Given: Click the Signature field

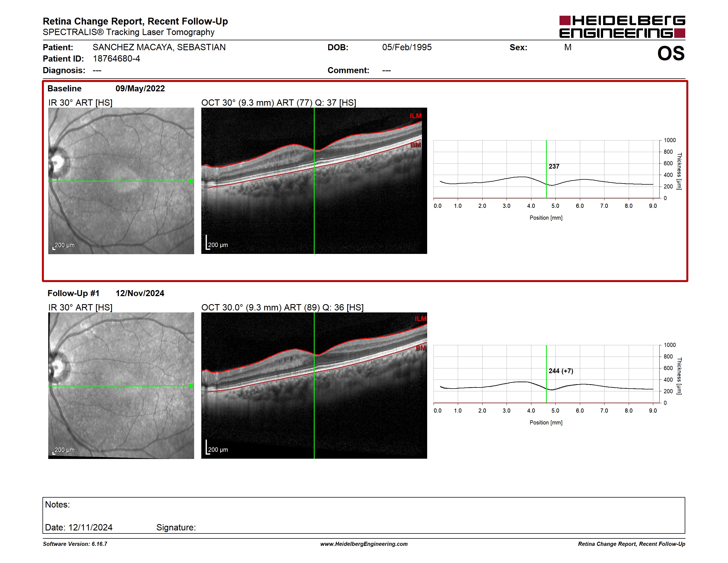Looking at the screenshot, I should pos(176,528).
